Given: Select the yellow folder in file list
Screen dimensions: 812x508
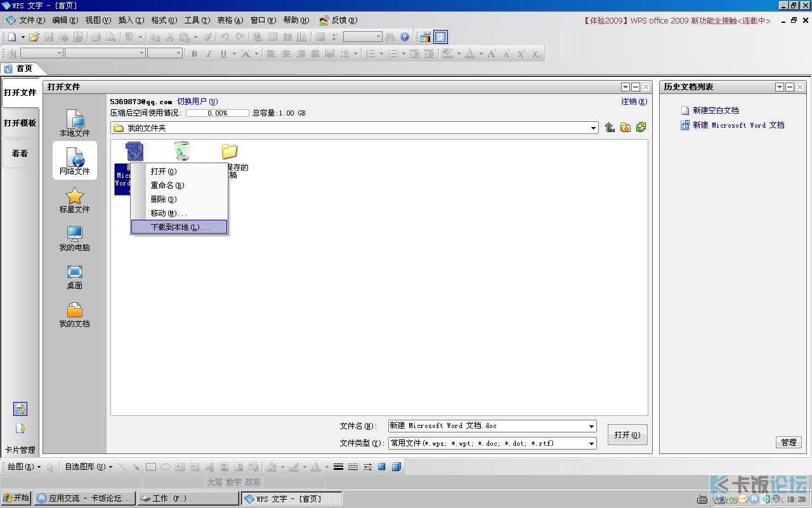Looking at the screenshot, I should pyautogui.click(x=230, y=151).
